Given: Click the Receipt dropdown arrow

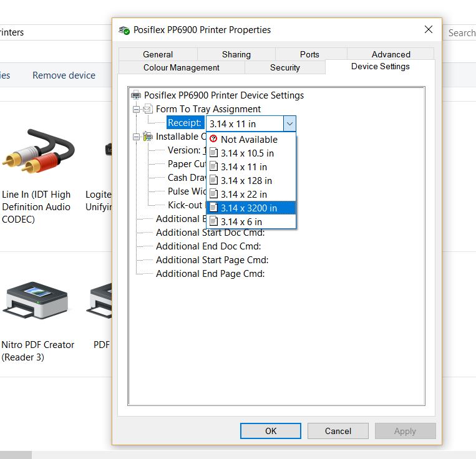Looking at the screenshot, I should point(289,123).
